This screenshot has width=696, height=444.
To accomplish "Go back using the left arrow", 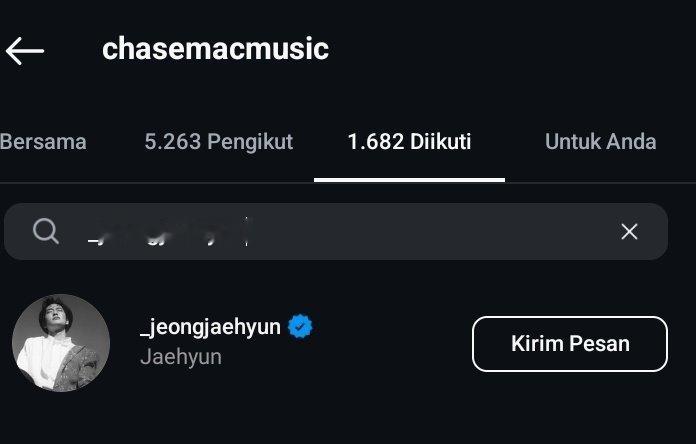I will coord(25,51).
